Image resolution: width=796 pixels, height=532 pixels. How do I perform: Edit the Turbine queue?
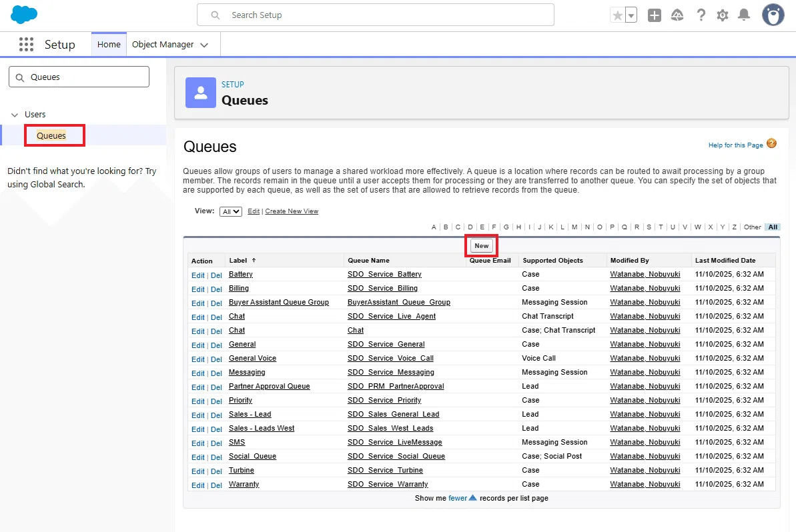point(198,471)
